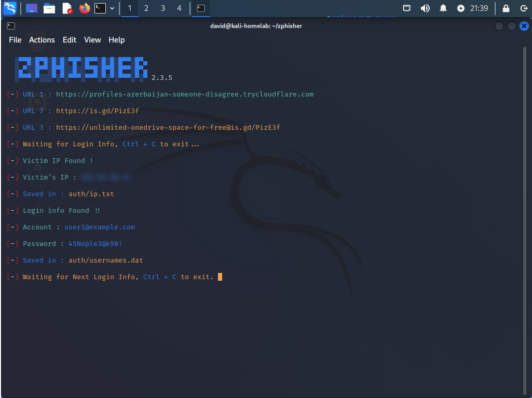Open the File menu
The height and width of the screenshot is (398, 532).
(15, 40)
